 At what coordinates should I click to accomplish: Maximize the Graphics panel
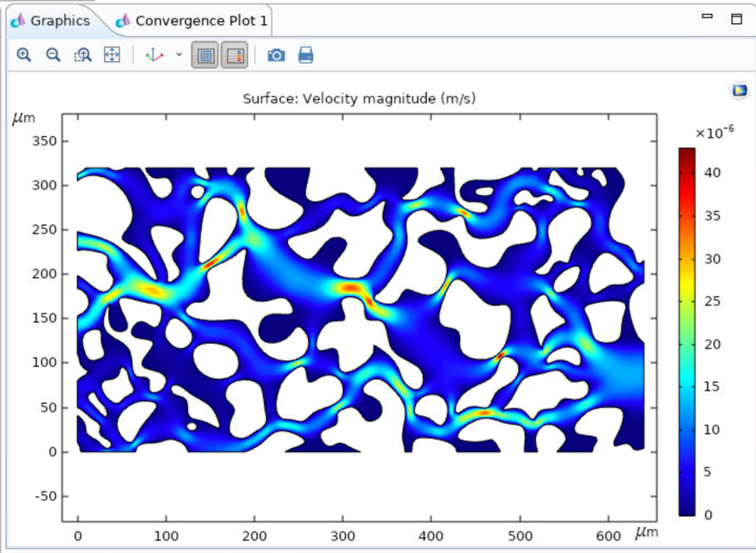[x=736, y=19]
